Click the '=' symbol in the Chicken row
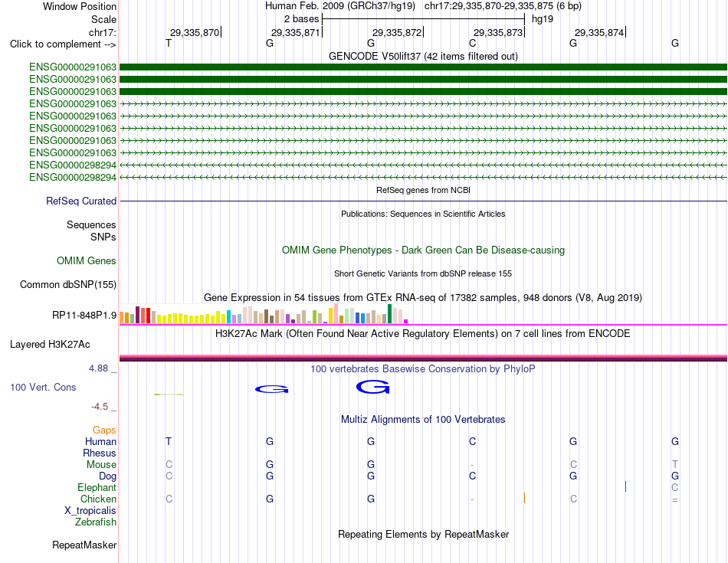This screenshot has width=728, height=563. 674,500
